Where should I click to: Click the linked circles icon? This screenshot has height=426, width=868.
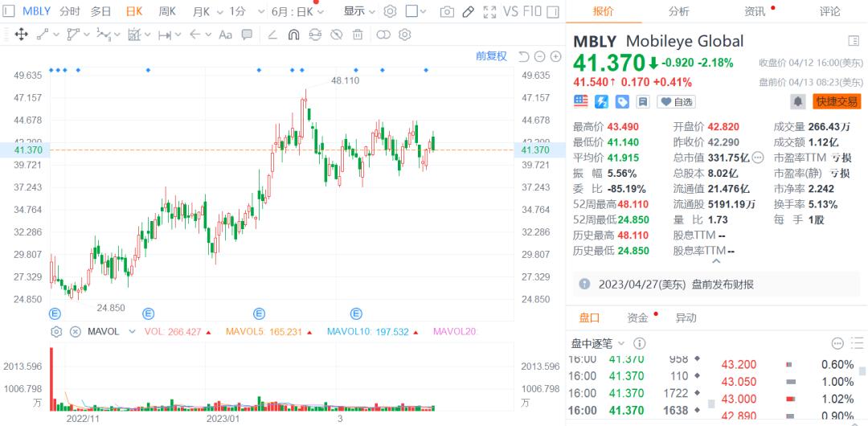(x=383, y=35)
